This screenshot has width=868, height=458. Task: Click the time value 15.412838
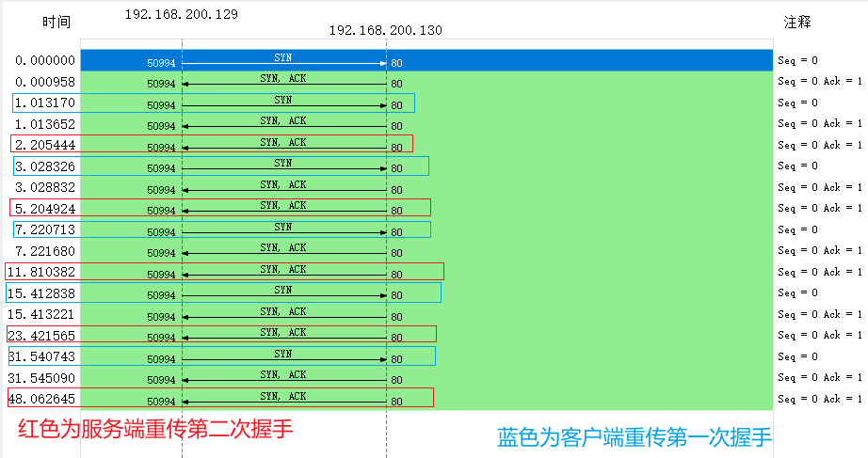pyautogui.click(x=41, y=293)
